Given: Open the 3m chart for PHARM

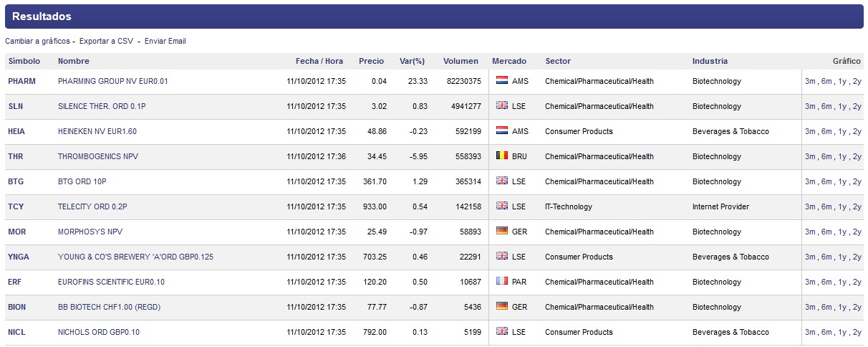Looking at the screenshot, I should tap(810, 82).
